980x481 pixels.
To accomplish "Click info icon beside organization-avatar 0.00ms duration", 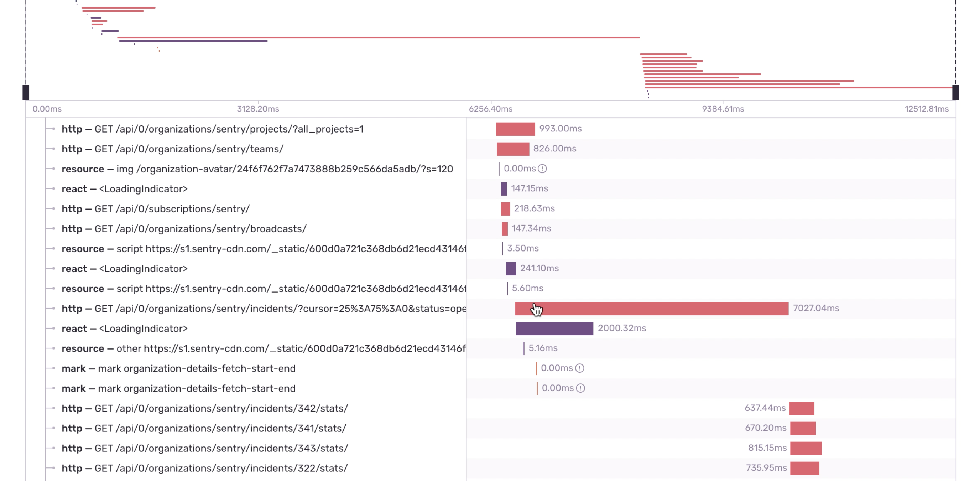I will point(542,169).
